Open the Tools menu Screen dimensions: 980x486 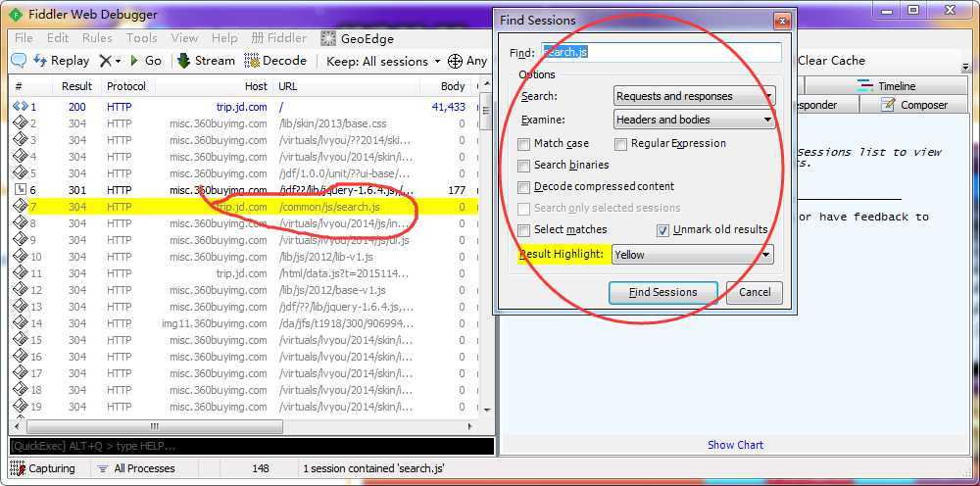coord(141,38)
